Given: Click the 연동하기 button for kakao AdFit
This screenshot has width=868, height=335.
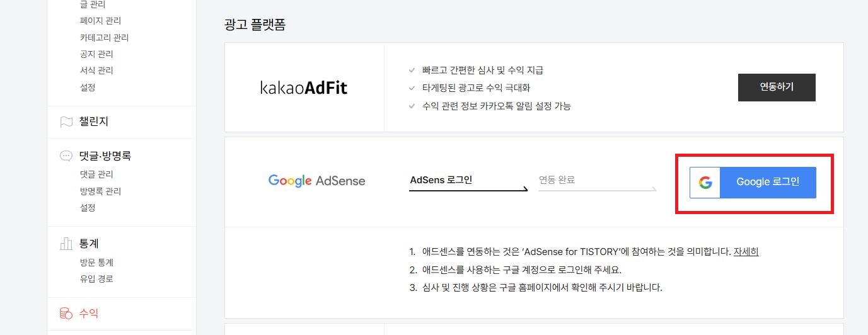Looking at the screenshot, I should [x=777, y=88].
